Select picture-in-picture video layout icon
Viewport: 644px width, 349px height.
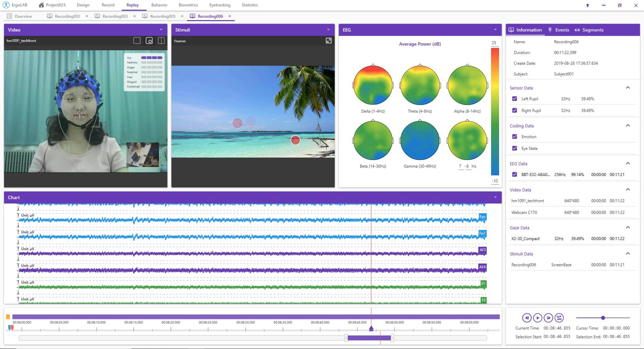point(149,41)
